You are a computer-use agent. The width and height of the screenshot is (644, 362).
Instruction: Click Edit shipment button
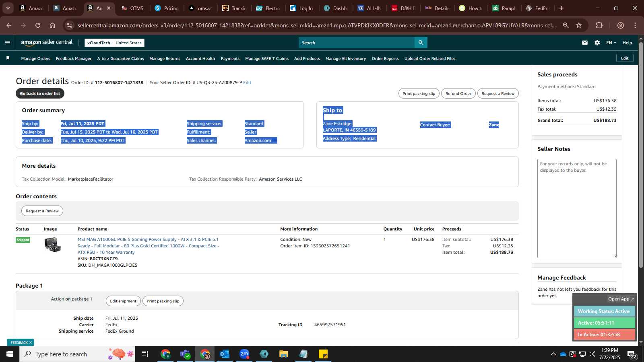123,301
